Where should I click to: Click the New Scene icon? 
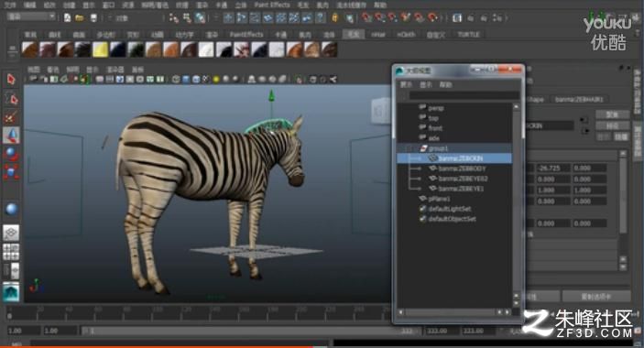point(68,17)
